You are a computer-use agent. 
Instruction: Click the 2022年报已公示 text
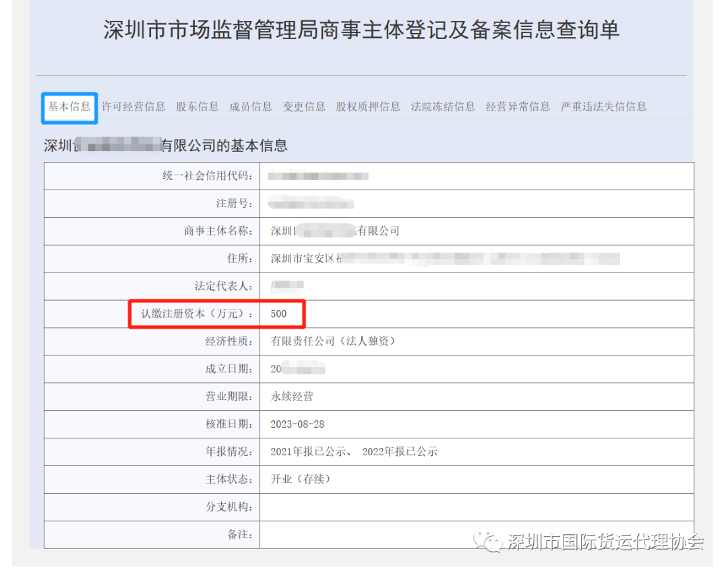[x=400, y=452]
